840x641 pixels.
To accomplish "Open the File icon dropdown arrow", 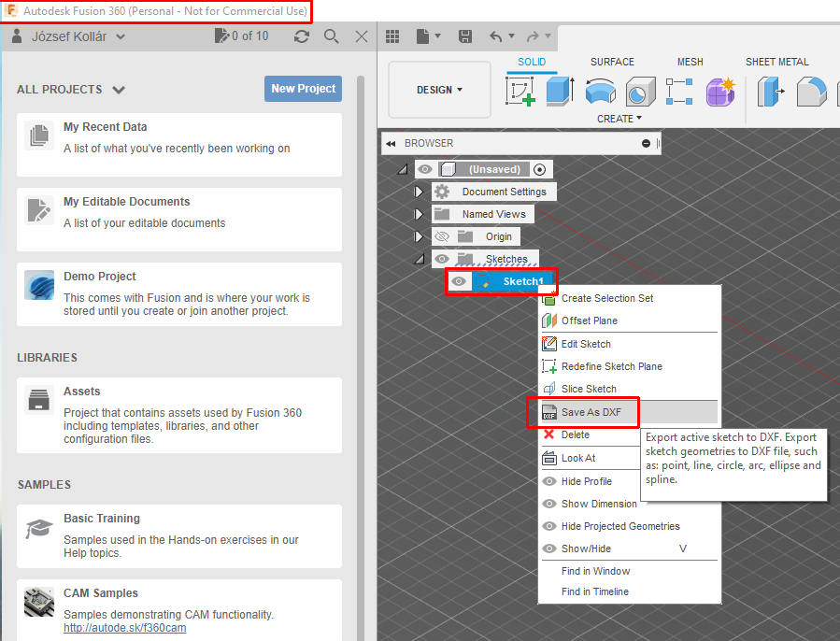I will (437, 36).
